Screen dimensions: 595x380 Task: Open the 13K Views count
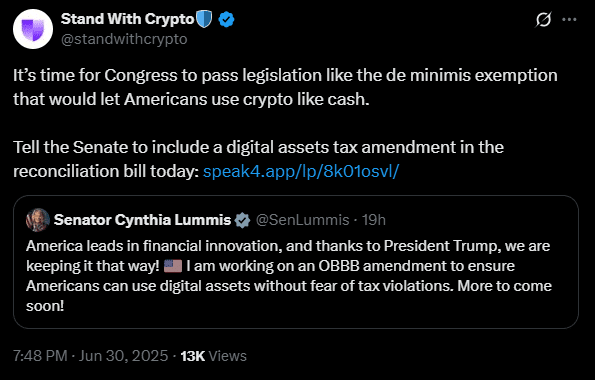[213, 356]
